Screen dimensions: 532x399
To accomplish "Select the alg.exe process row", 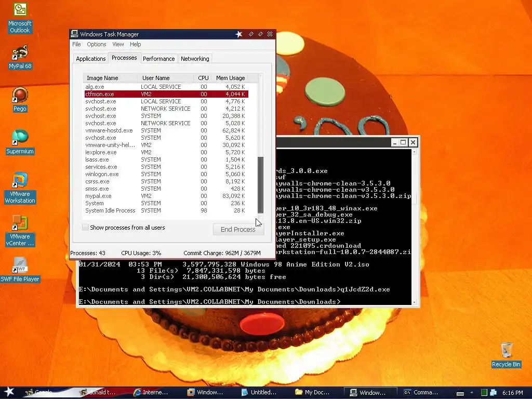I will (x=166, y=87).
